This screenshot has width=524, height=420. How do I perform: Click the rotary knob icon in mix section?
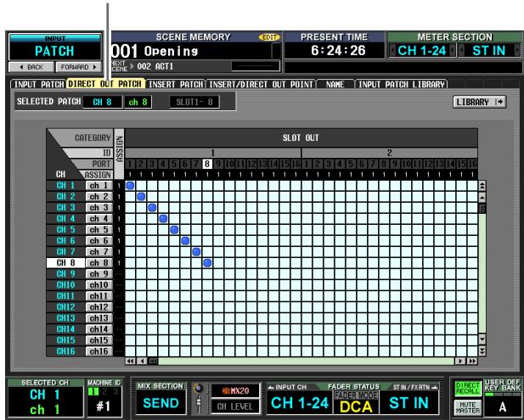pyautogui.click(x=199, y=389)
